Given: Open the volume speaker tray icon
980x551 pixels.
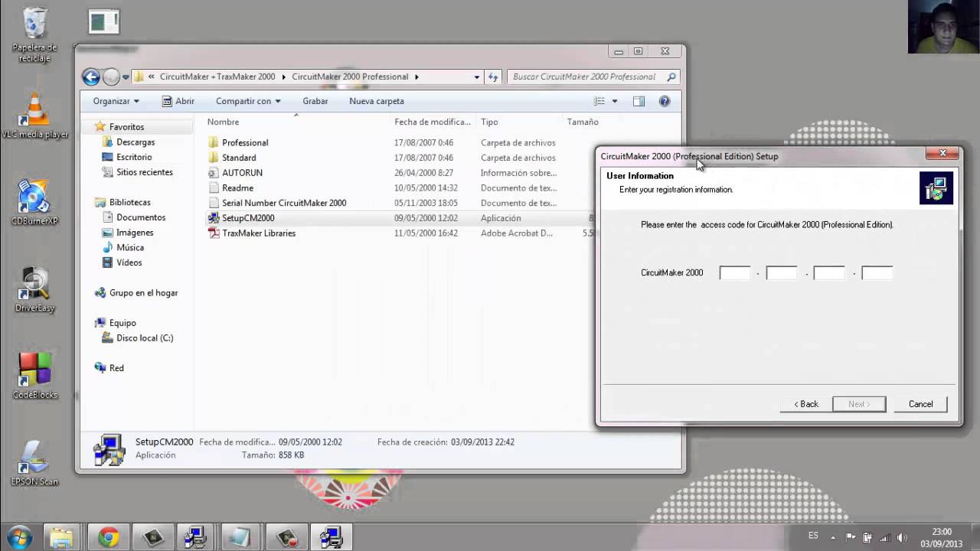Looking at the screenshot, I should click(x=902, y=537).
